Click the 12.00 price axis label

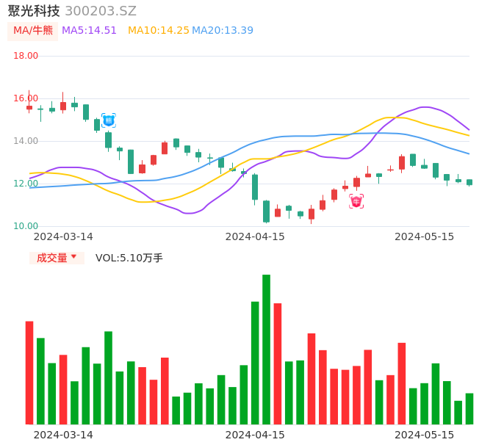pyautogui.click(x=26, y=184)
